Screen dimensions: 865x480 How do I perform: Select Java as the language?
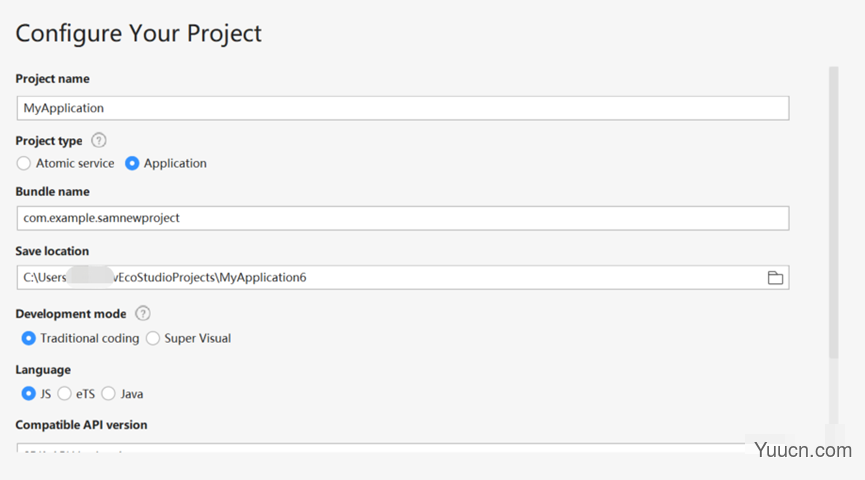[x=109, y=394]
